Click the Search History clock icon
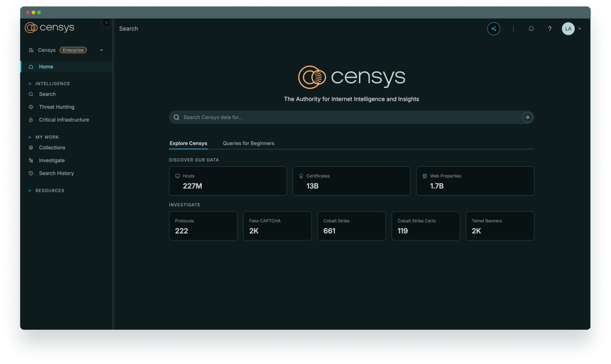The image size is (611, 364). point(31,173)
